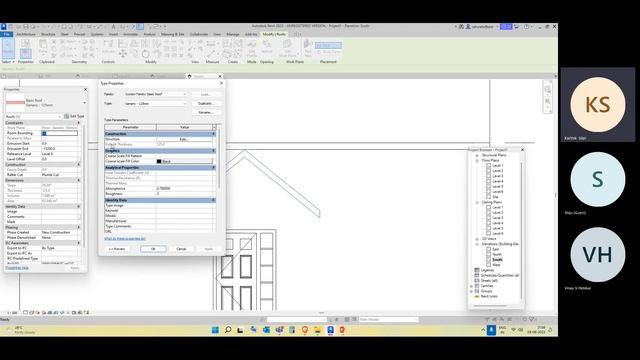Viewport: 640px width, 360px height.
Task: Click the VH participant avatar
Action: coord(598,255)
